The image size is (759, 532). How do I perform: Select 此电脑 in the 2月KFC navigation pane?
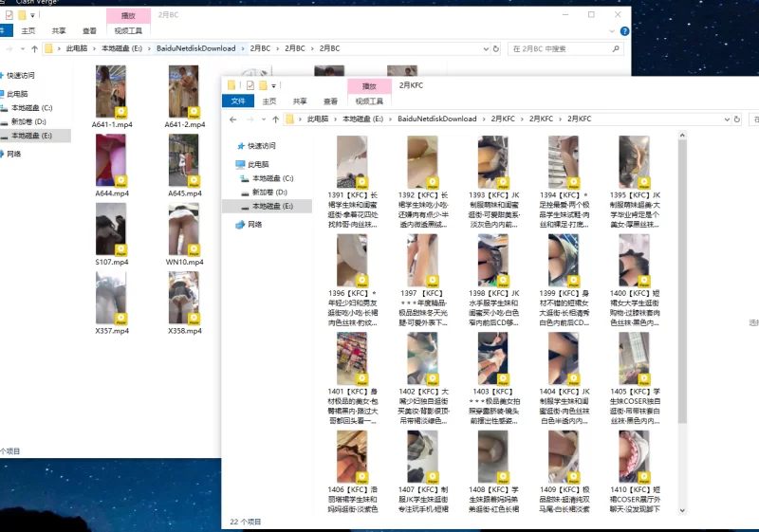pos(258,164)
